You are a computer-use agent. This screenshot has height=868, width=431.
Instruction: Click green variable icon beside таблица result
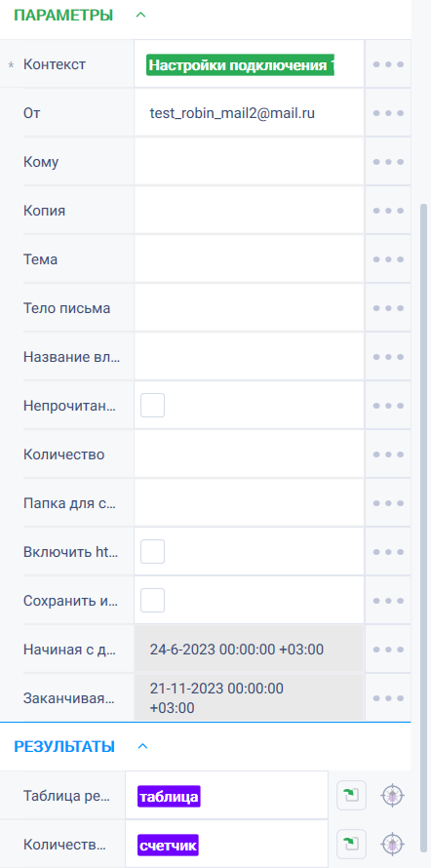[x=351, y=796]
